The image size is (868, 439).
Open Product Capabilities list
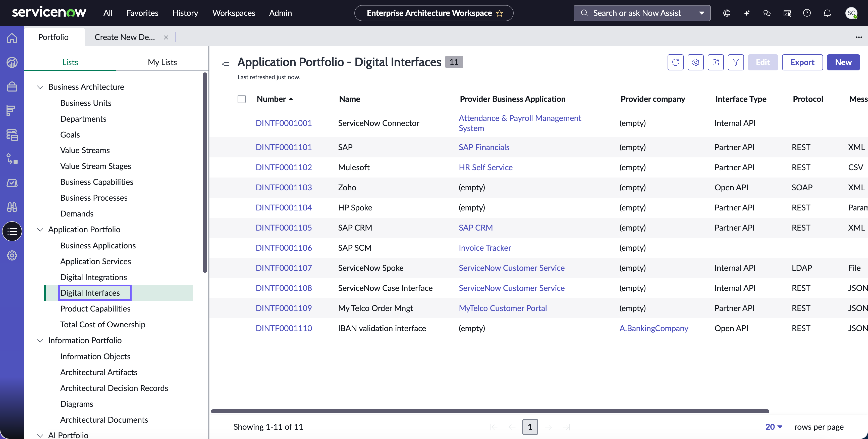click(95, 309)
